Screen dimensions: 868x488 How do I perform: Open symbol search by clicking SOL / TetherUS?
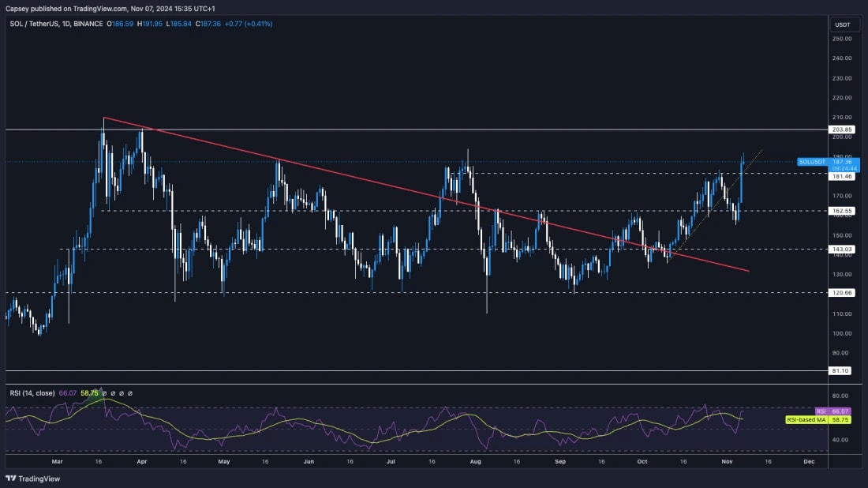coord(36,24)
